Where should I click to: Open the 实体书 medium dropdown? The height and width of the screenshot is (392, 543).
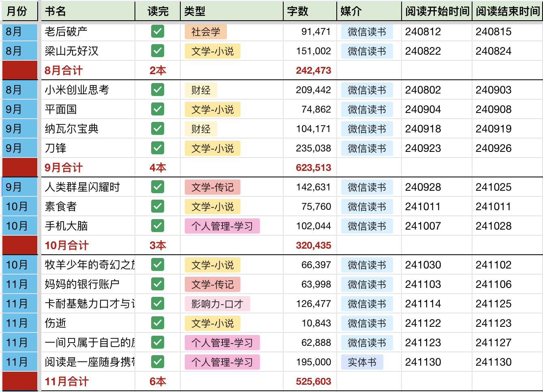pyautogui.click(x=362, y=362)
